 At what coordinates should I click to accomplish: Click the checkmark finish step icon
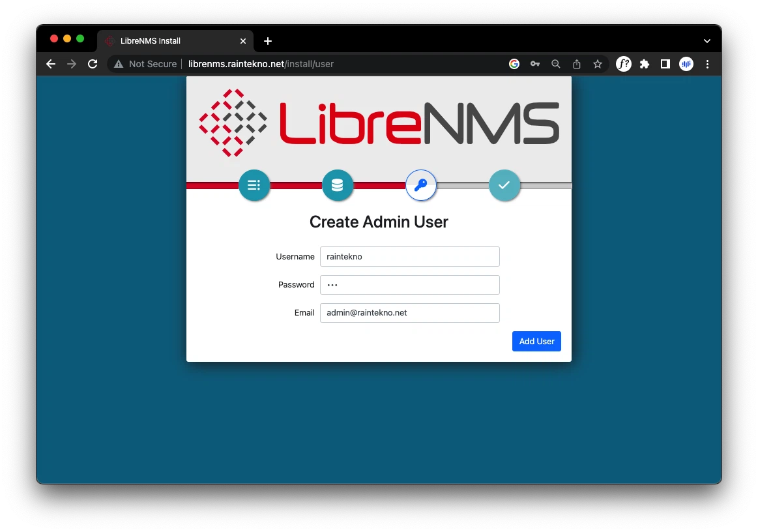[504, 185]
